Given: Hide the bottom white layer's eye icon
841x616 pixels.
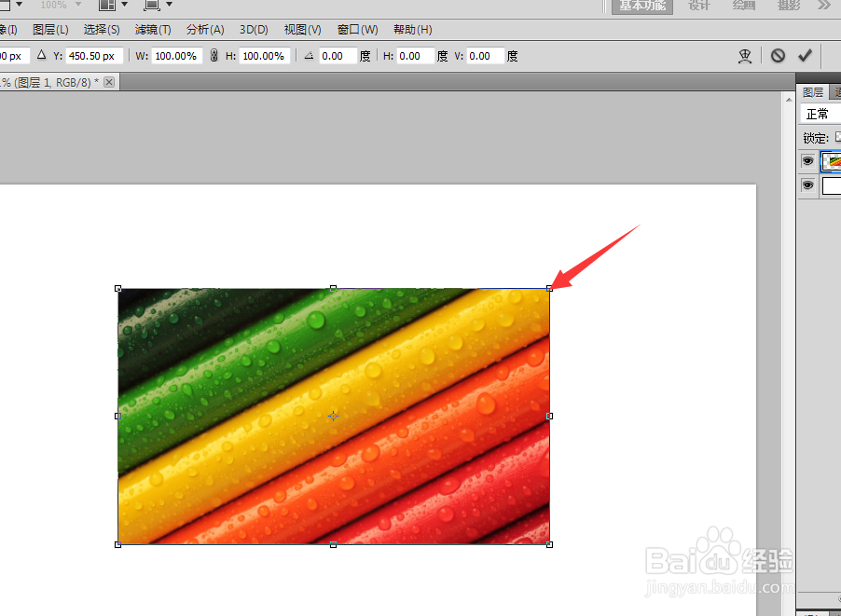Looking at the screenshot, I should 807,185.
